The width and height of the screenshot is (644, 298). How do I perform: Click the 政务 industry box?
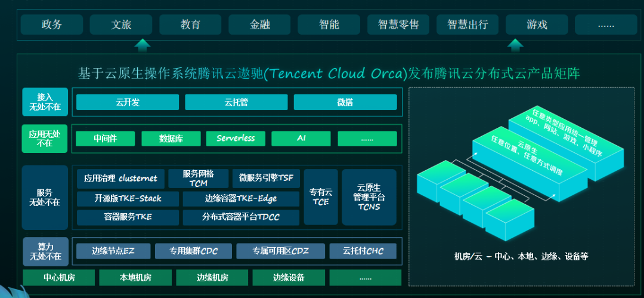(x=52, y=24)
